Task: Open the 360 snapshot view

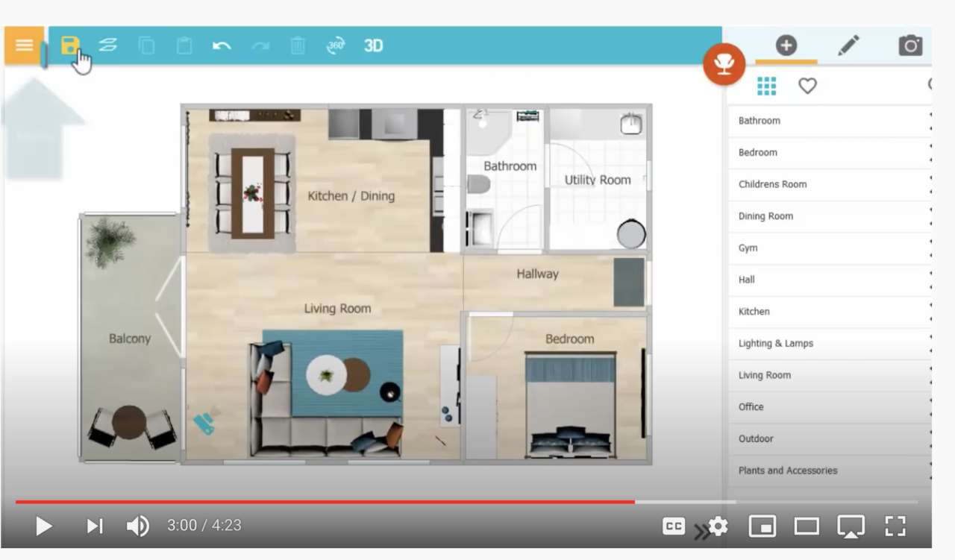Action: tap(335, 45)
